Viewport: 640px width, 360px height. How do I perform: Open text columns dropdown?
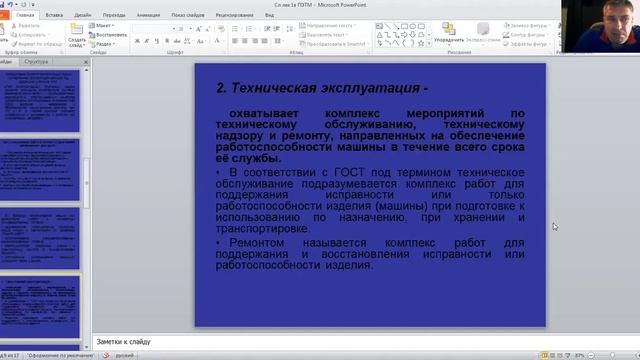279,41
